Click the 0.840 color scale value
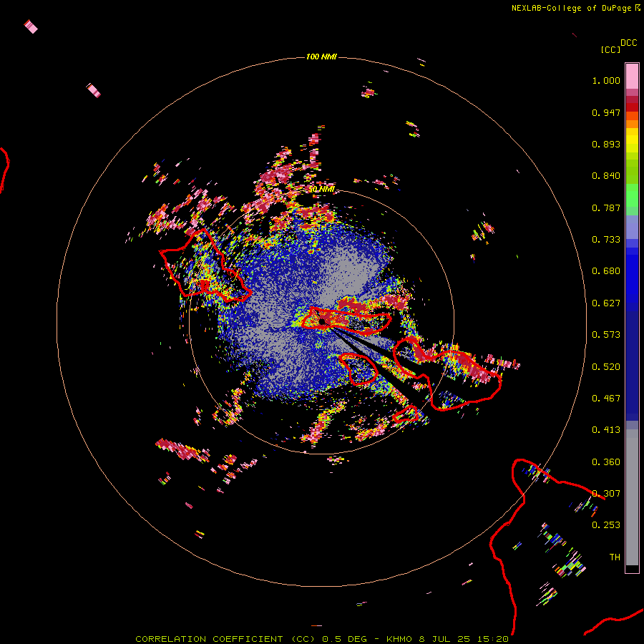The width and height of the screenshot is (644, 644). pyautogui.click(x=606, y=176)
